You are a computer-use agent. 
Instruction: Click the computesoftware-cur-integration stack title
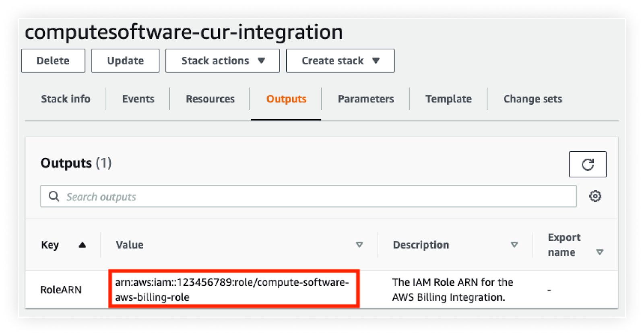(184, 32)
